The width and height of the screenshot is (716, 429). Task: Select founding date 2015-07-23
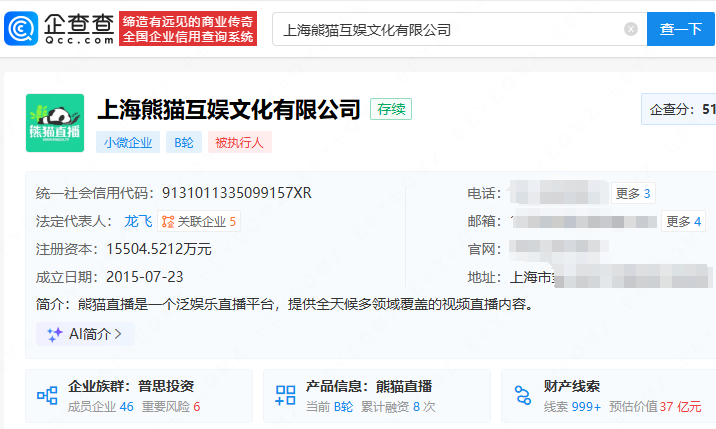[145, 277]
